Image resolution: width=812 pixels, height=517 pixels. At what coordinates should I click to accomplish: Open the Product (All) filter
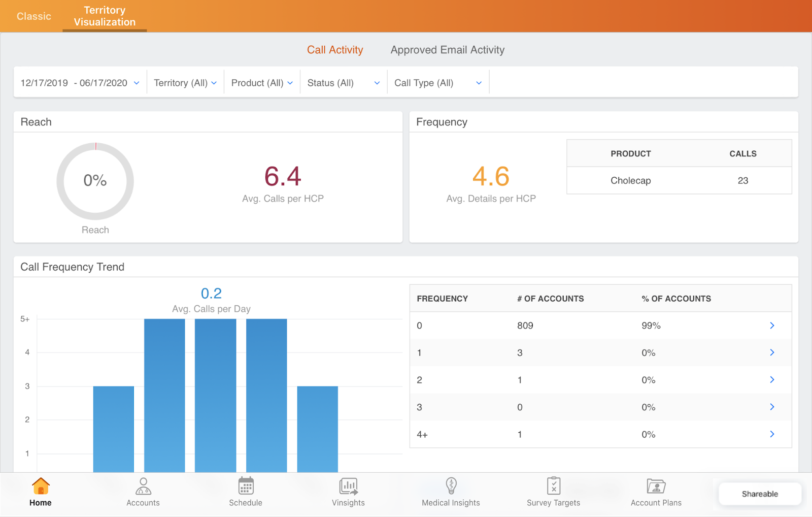(x=262, y=83)
